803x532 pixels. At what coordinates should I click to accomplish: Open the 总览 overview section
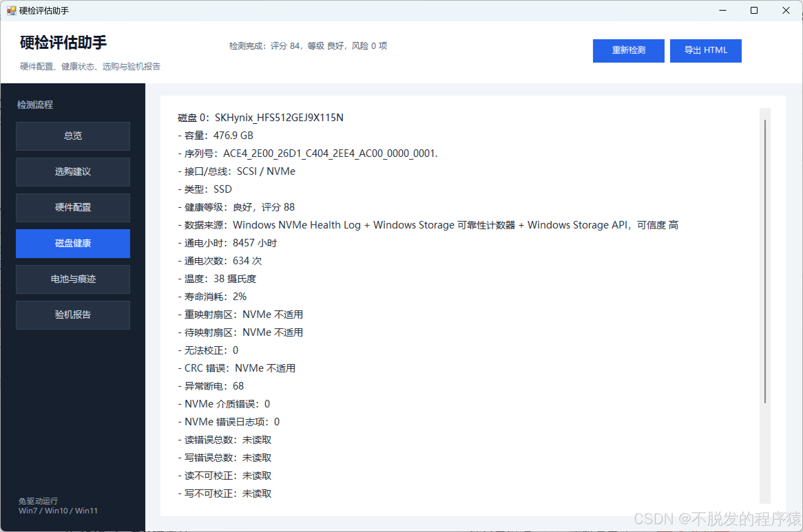coord(73,136)
